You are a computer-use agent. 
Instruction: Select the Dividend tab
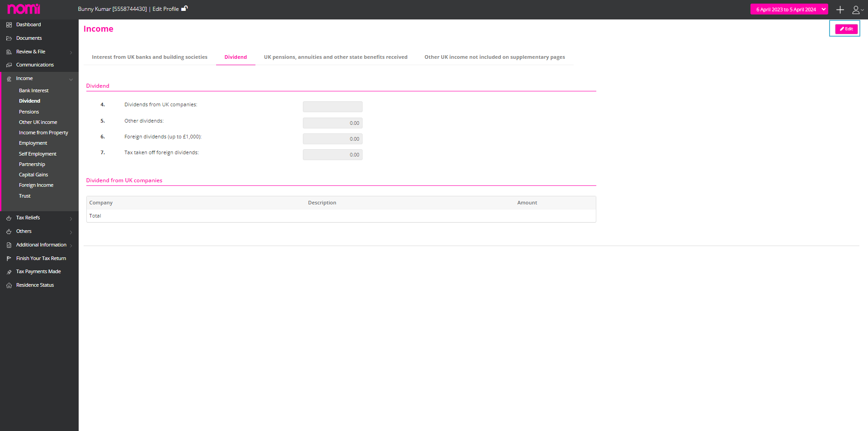tap(236, 57)
